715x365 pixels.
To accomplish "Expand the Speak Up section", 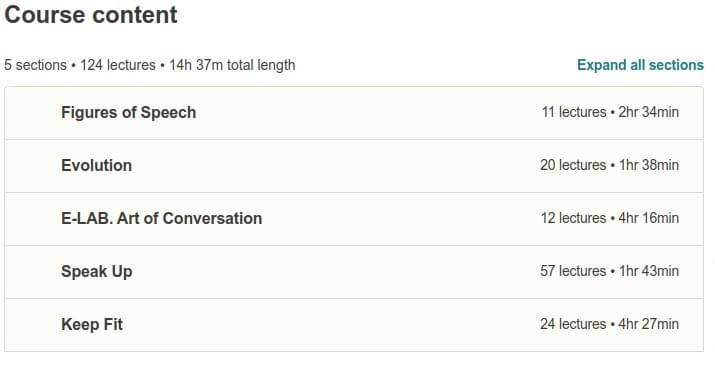I will pos(354,271).
